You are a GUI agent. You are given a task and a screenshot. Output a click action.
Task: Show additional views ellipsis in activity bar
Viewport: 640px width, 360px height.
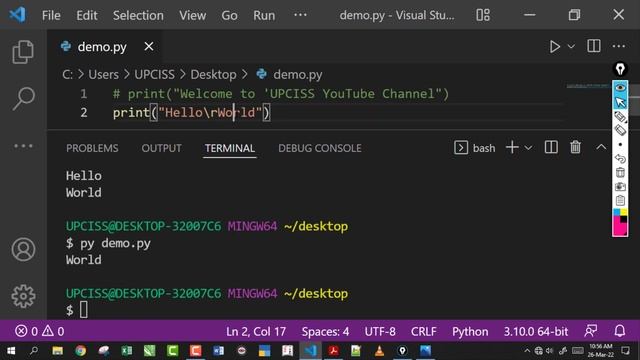23,146
